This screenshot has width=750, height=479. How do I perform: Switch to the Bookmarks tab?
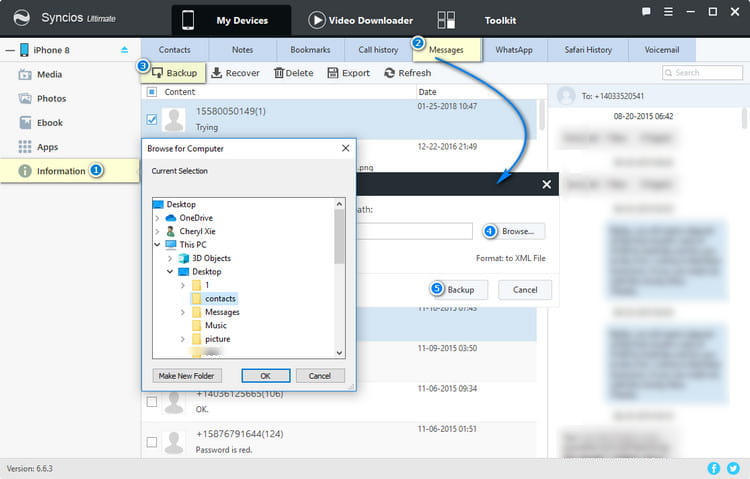[x=310, y=50]
